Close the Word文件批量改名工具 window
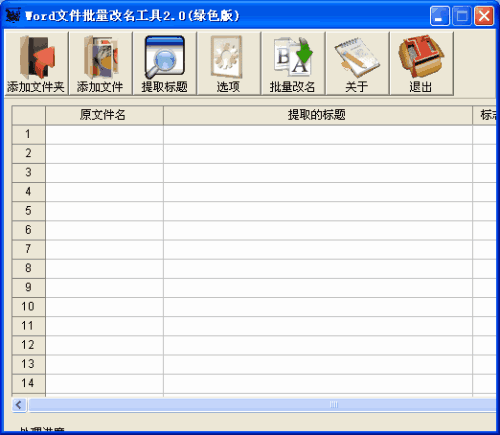Screen dimensions: 500x435 484,16
